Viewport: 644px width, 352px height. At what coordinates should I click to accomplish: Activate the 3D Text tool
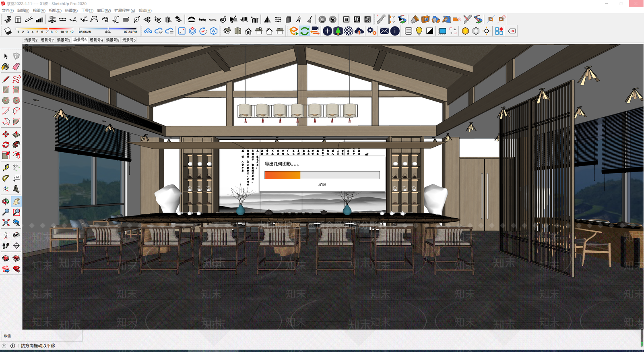tap(16, 188)
